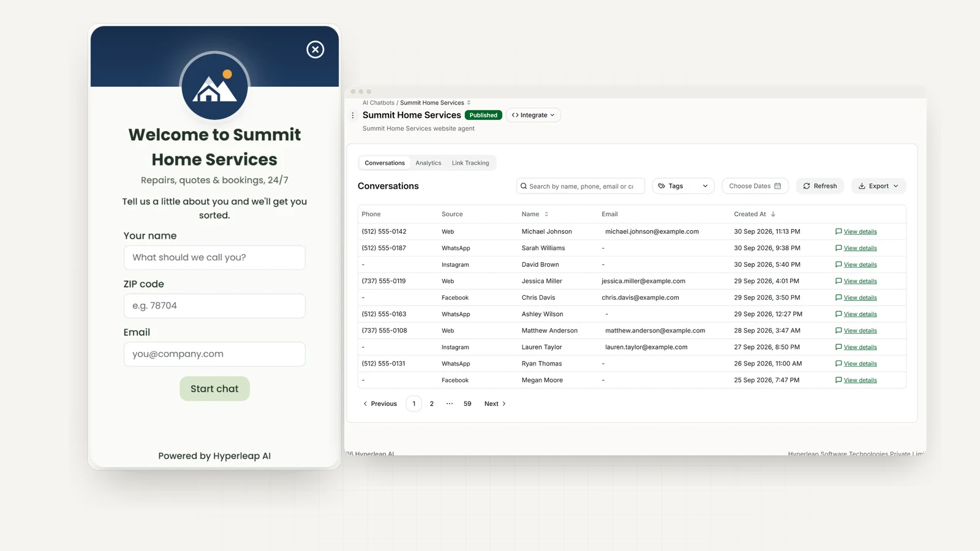This screenshot has width=980, height=551.
Task: Click the Published status badge
Action: click(x=483, y=115)
